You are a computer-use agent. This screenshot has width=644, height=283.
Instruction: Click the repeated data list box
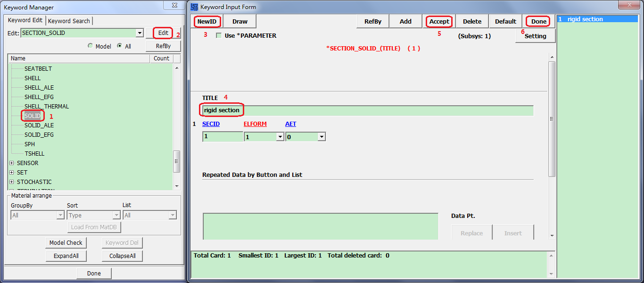click(x=321, y=227)
